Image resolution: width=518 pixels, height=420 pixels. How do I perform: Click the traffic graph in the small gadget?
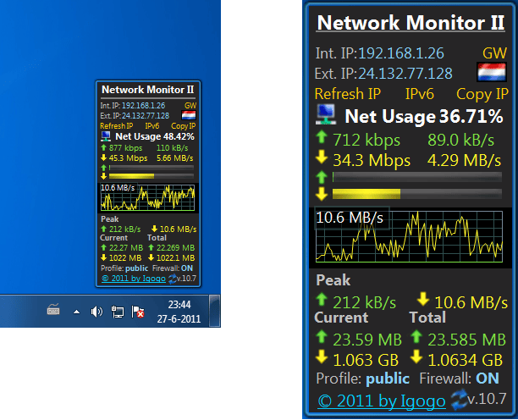click(147, 197)
